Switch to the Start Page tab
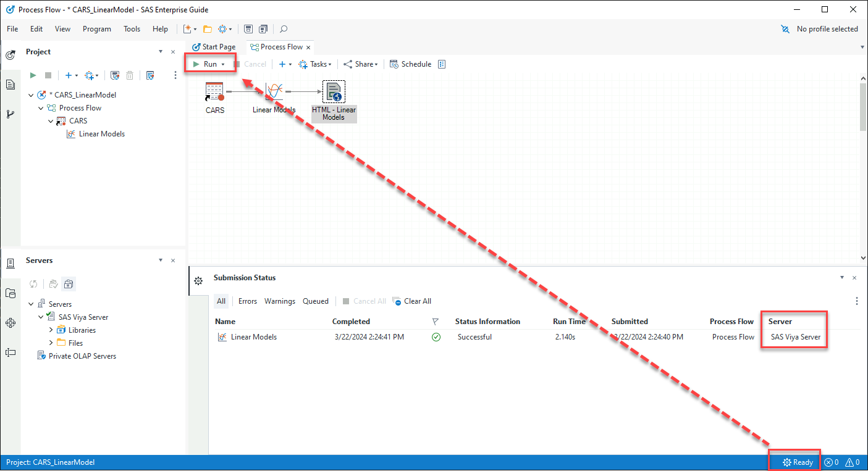This screenshot has width=868, height=471. click(x=214, y=47)
